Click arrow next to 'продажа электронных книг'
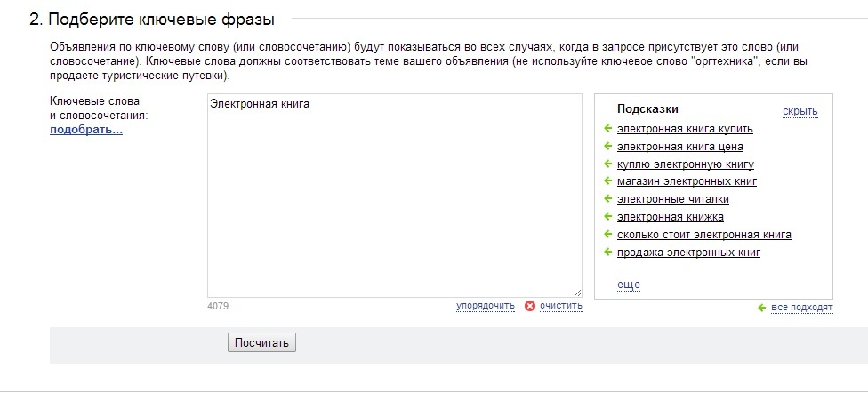868x393 pixels. [607, 253]
